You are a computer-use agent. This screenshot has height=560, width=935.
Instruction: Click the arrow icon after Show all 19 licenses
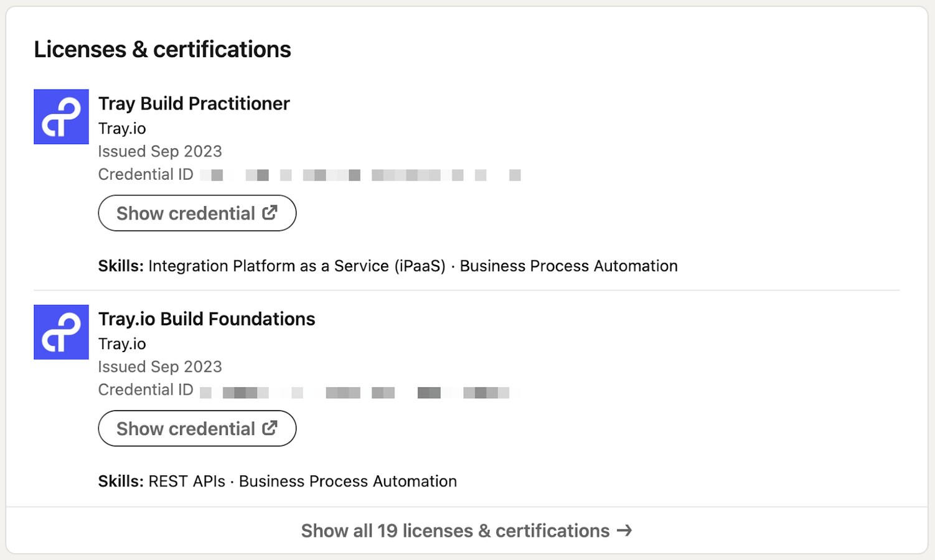(x=624, y=530)
